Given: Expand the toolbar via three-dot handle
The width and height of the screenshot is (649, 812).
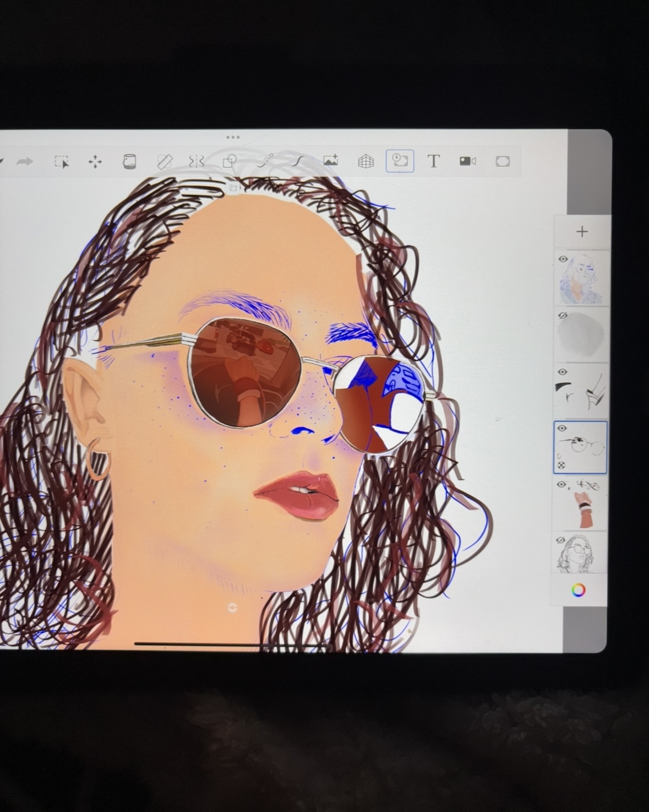Looking at the screenshot, I should coord(233,137).
